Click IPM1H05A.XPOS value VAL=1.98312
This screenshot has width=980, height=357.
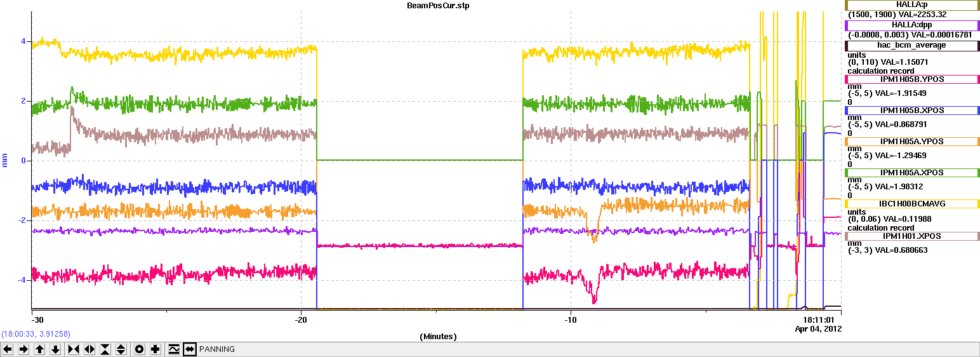click(899, 187)
